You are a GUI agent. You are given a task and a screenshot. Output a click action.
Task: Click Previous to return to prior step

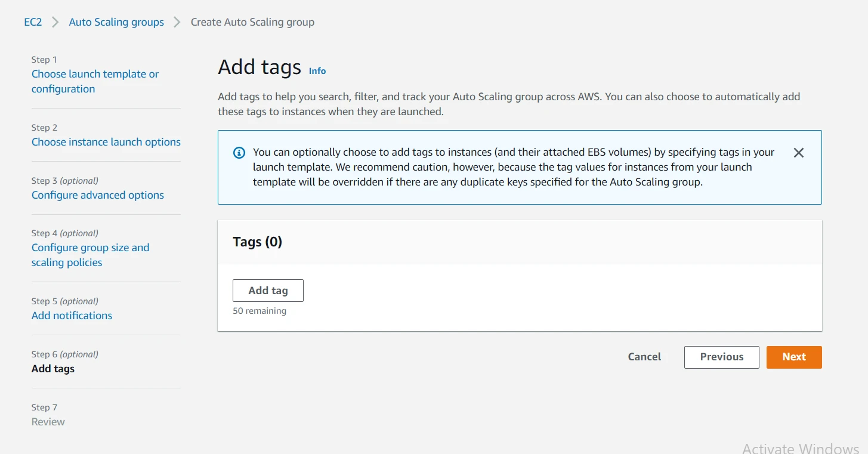tap(721, 357)
